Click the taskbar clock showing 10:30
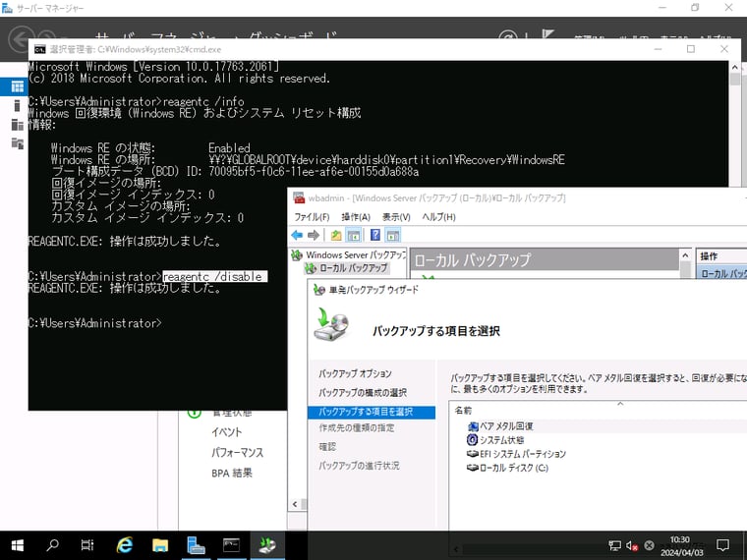The width and height of the screenshot is (747, 560). (682, 545)
